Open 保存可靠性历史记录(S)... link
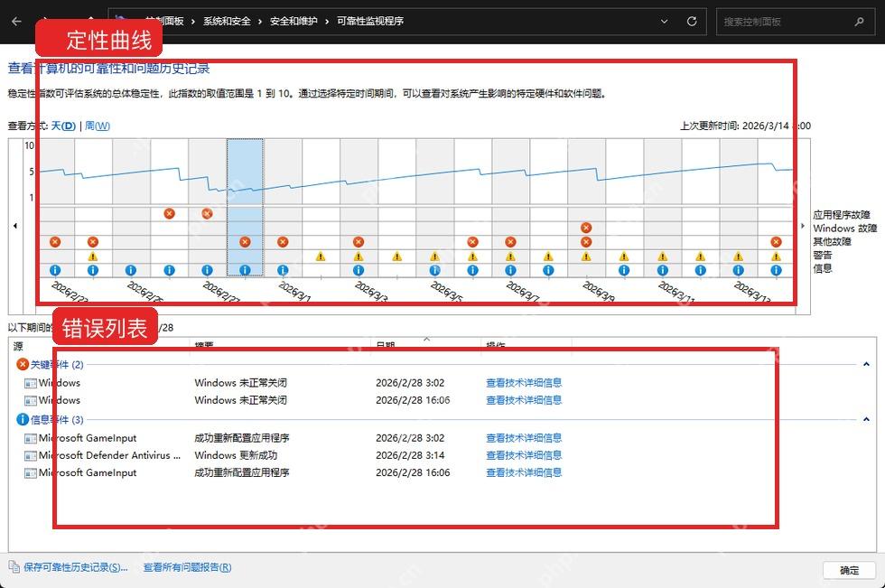885x588 pixels. (76, 567)
